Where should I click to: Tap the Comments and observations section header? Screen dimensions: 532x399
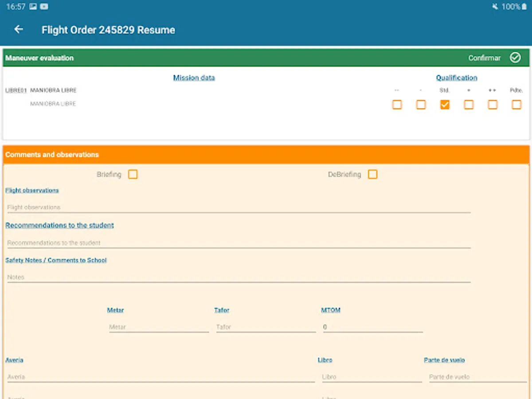point(266,155)
